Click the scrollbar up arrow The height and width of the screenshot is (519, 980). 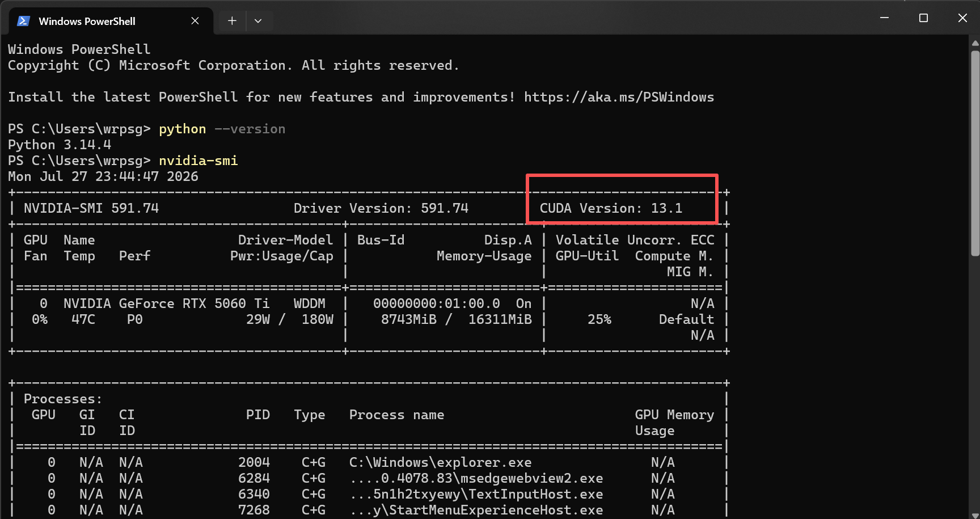(x=975, y=43)
